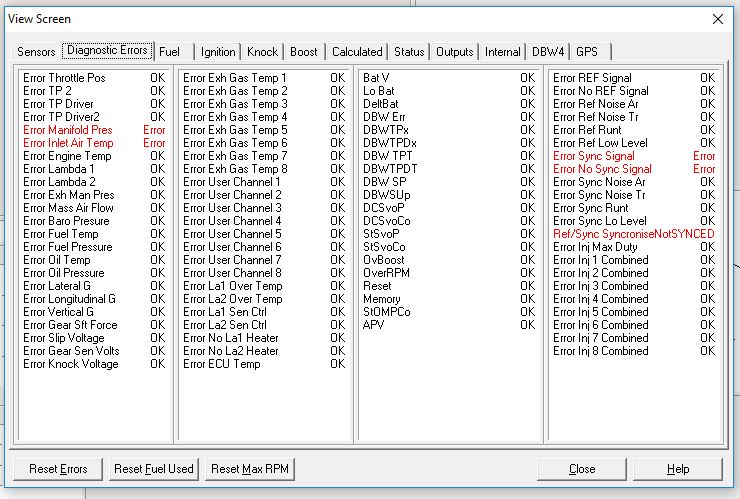Image resolution: width=740 pixels, height=499 pixels.
Task: Open Help from the bottom button
Action: tap(678, 469)
